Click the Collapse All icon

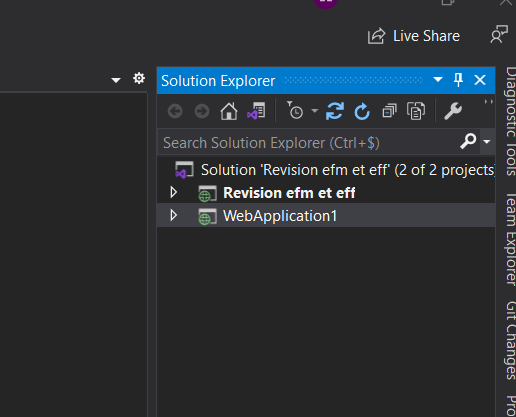click(x=389, y=111)
